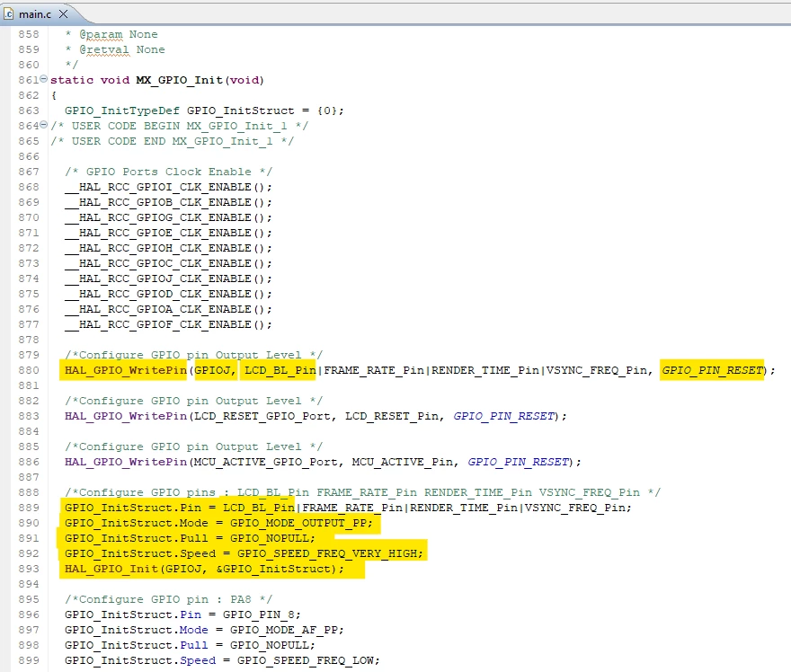The width and height of the screenshot is (791, 672).
Task: Click GPIO_NOPULL on line 891
Action: click(270, 538)
